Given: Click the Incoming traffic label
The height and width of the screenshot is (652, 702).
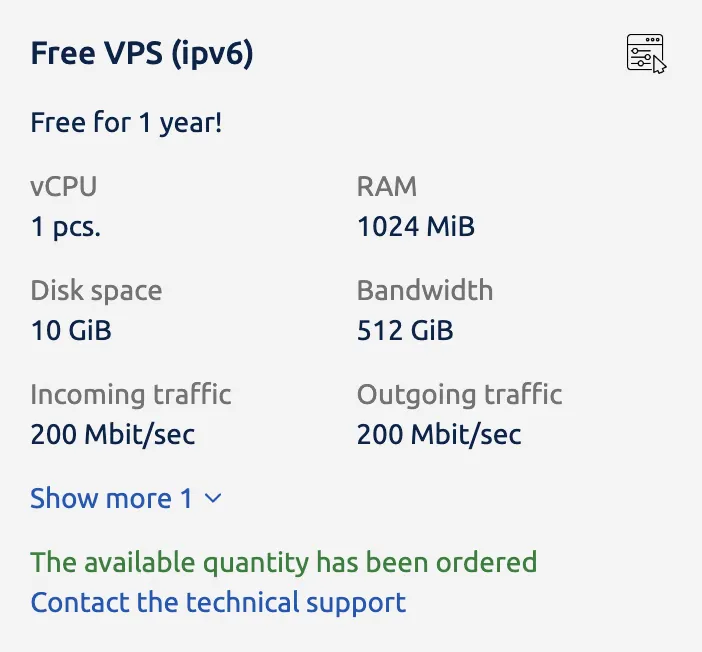Looking at the screenshot, I should [131, 394].
